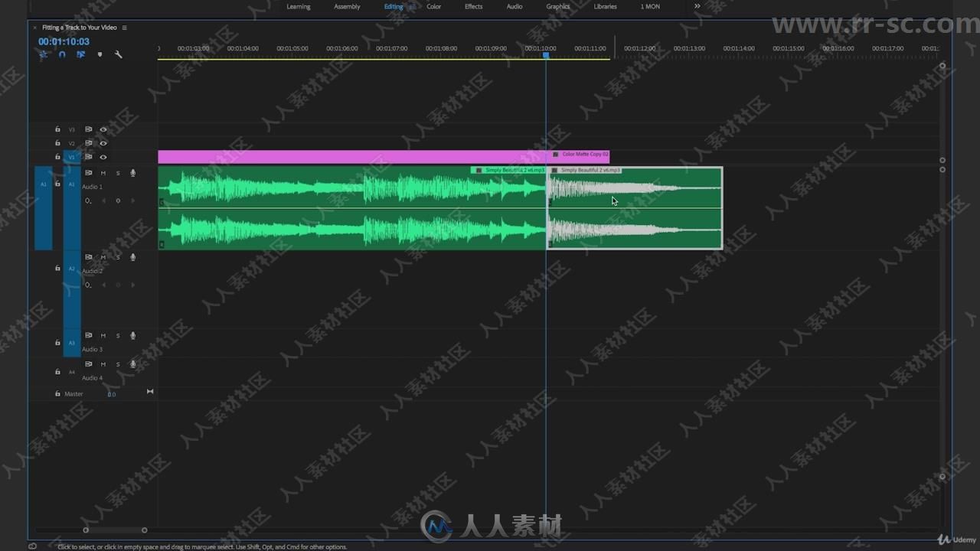Toggle the V1 track target button
The height and width of the screenshot is (551, 980).
[72, 157]
